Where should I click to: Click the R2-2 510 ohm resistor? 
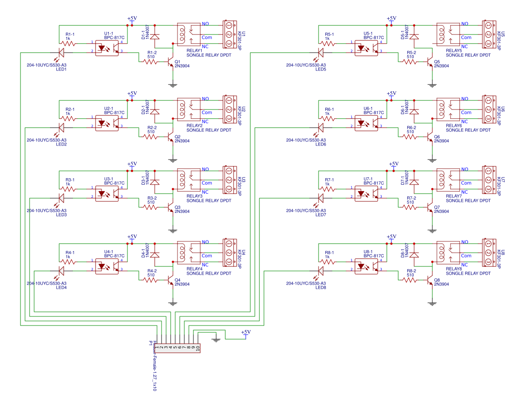click(x=150, y=136)
